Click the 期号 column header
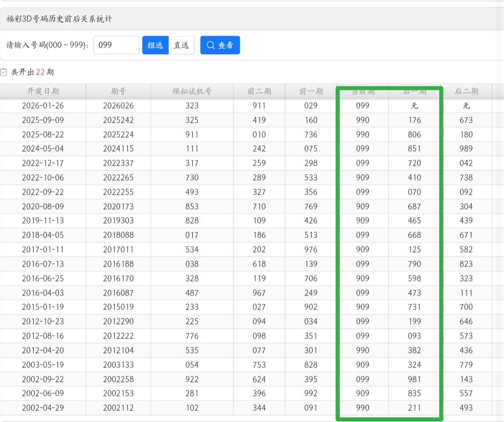Viewport: 504px width, 422px height. (x=118, y=91)
